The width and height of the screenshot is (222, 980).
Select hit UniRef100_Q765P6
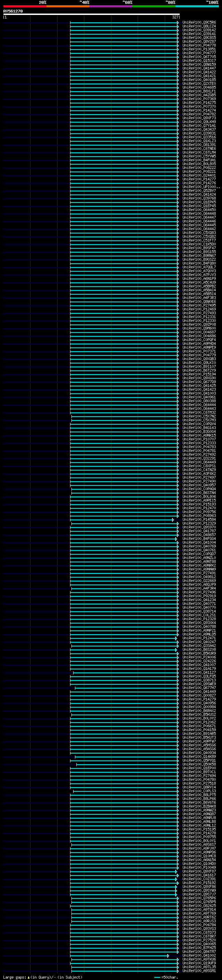tap(199, 898)
